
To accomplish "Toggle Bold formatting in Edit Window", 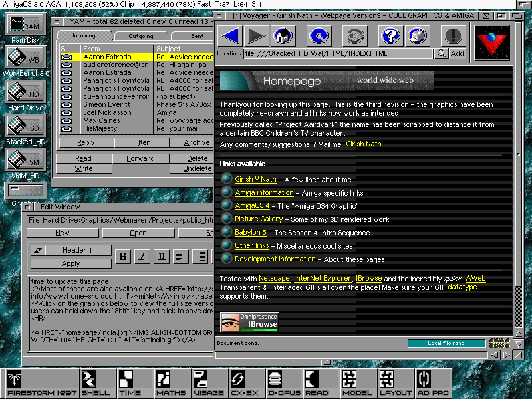I will coord(123,257).
